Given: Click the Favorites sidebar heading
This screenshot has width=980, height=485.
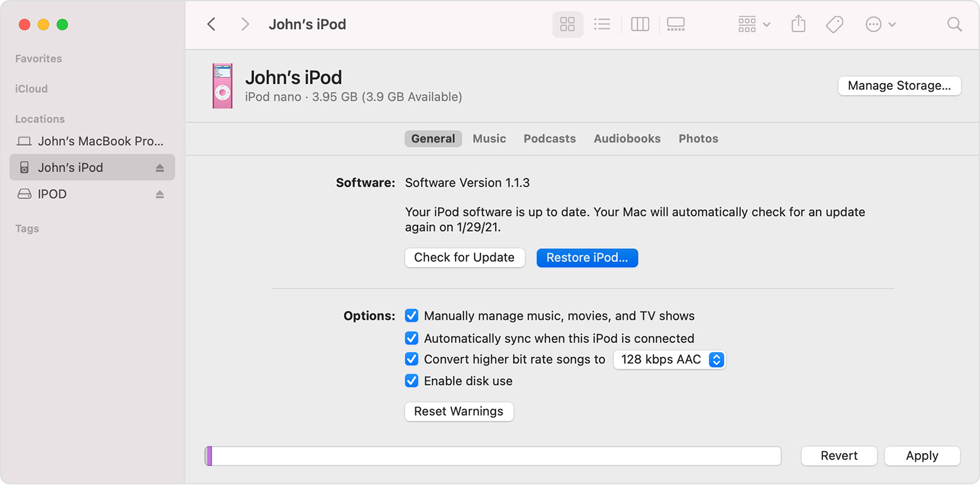Looking at the screenshot, I should pyautogui.click(x=38, y=58).
